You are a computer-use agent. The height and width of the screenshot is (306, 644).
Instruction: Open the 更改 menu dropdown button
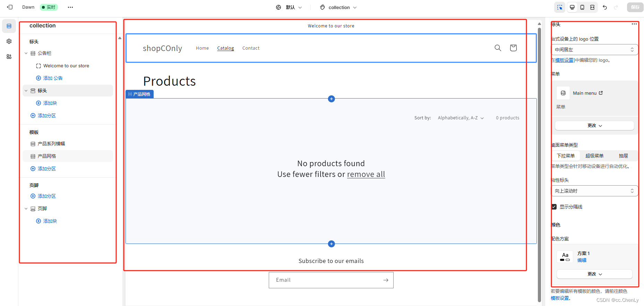(x=594, y=126)
